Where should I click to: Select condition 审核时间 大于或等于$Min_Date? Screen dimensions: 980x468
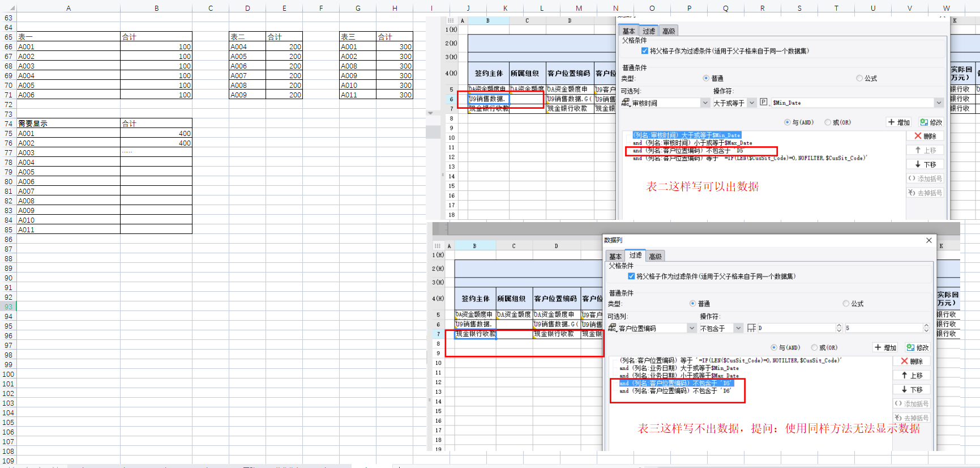pos(686,135)
